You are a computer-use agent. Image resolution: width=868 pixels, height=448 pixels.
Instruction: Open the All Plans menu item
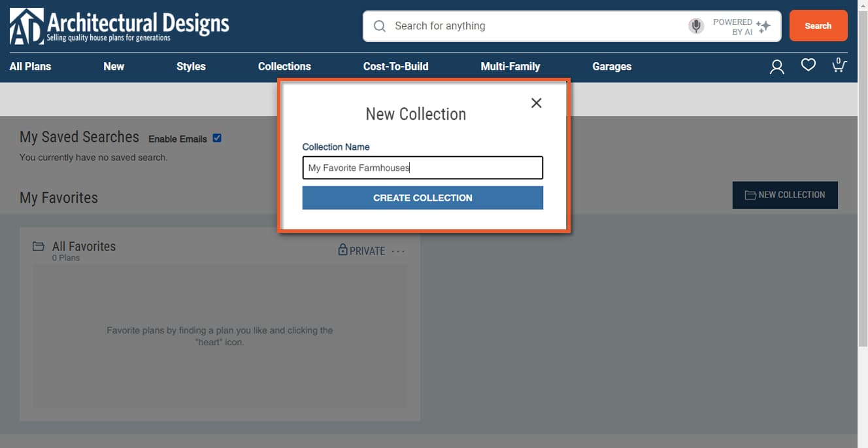pyautogui.click(x=30, y=67)
